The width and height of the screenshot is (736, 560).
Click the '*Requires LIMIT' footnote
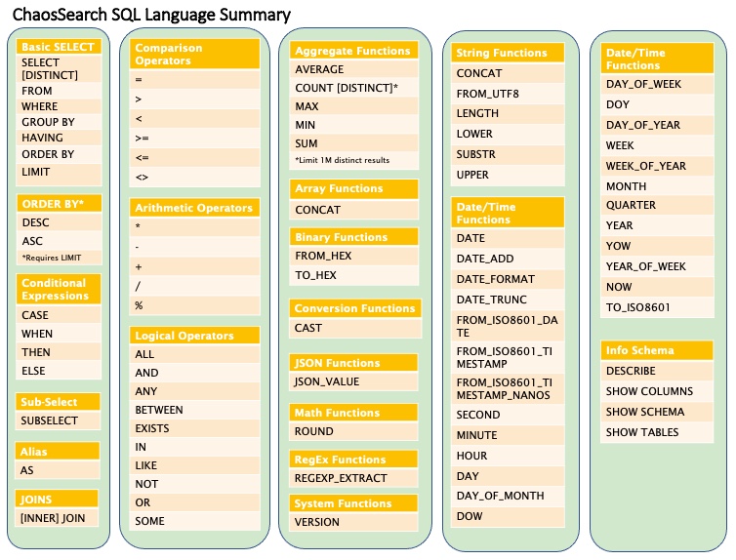[x=60, y=258]
